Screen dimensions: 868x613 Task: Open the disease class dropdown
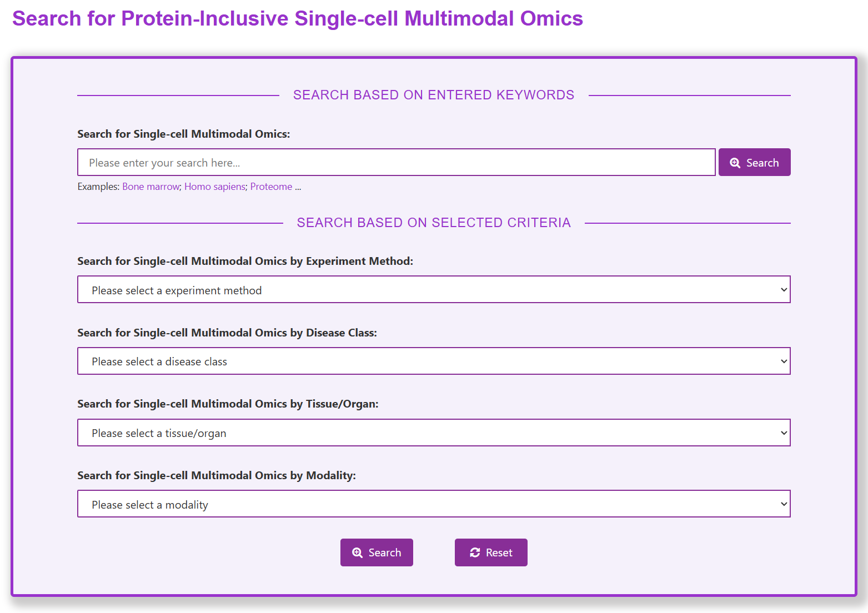pos(434,361)
